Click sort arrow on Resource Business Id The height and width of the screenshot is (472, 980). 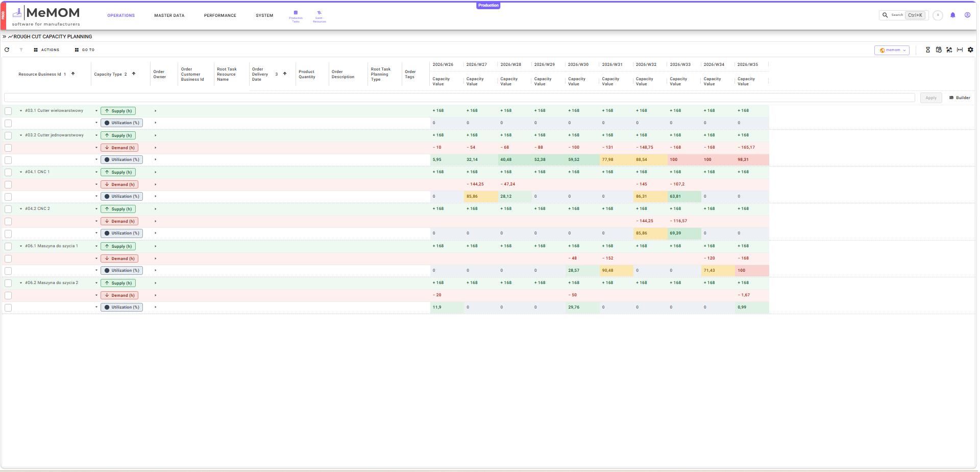[73, 74]
